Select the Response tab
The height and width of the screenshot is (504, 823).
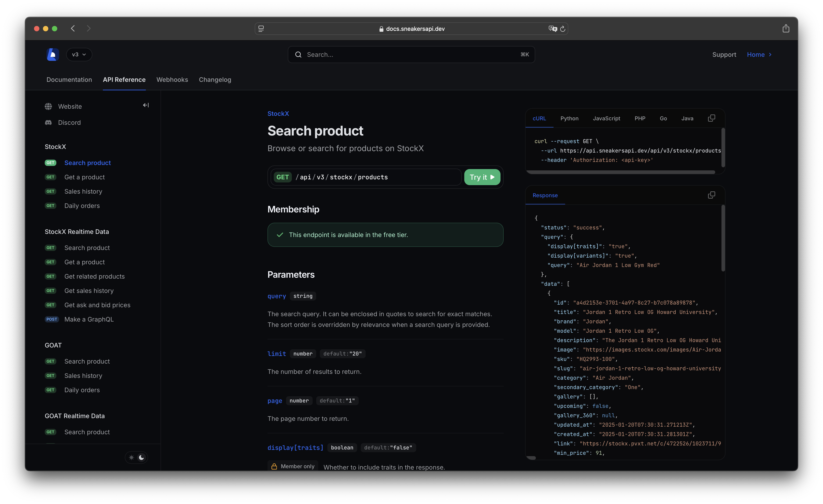pos(545,195)
